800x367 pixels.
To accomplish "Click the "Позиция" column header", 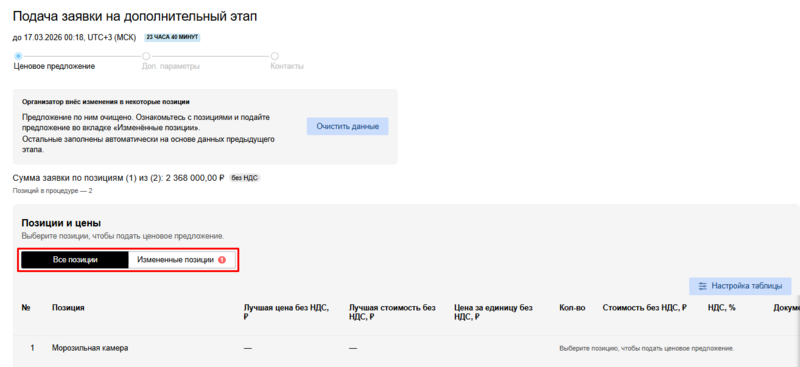I will click(68, 308).
